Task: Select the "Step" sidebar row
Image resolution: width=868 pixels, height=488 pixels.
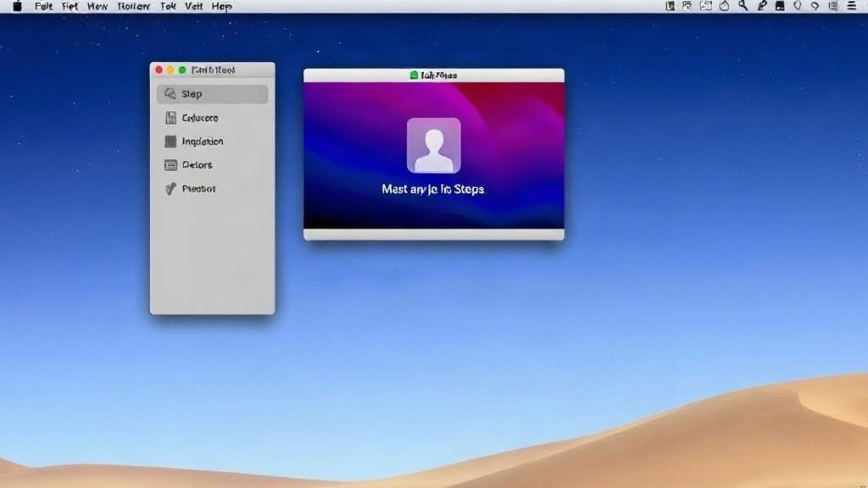Action: click(212, 94)
